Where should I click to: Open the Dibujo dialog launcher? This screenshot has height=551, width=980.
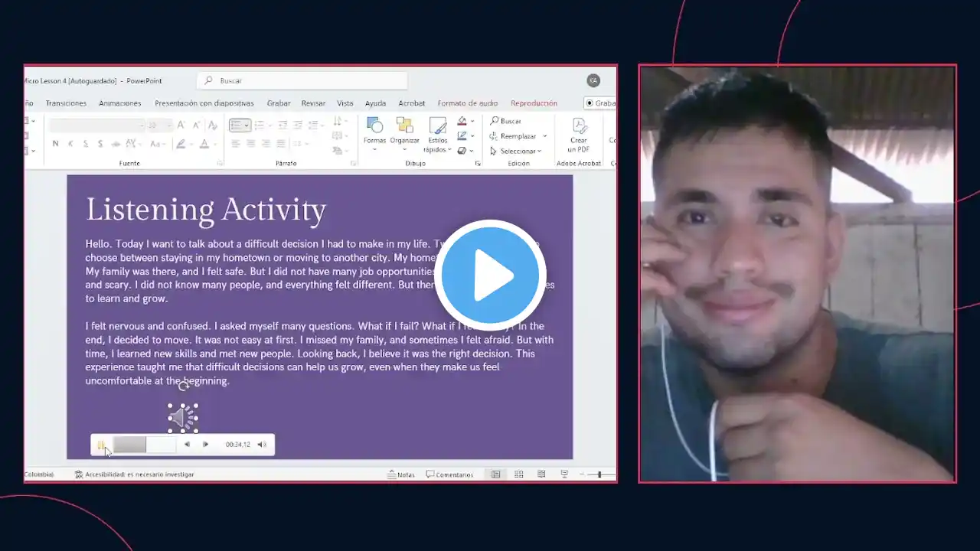point(478,164)
